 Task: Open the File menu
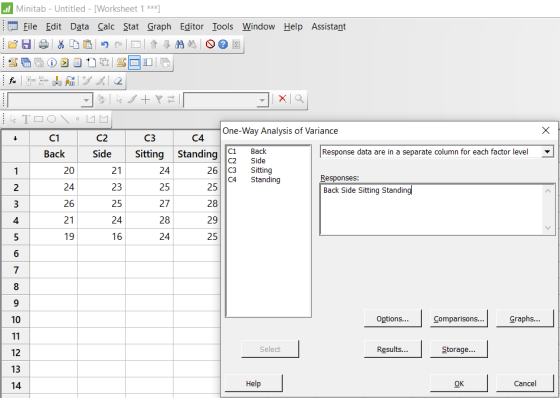tap(30, 26)
